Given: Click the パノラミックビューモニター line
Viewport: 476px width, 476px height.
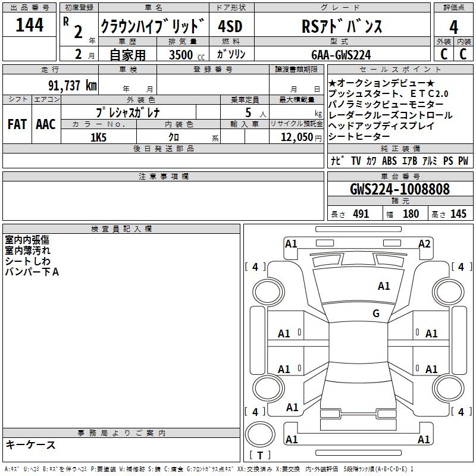Looking at the screenshot, I should click(x=386, y=104).
